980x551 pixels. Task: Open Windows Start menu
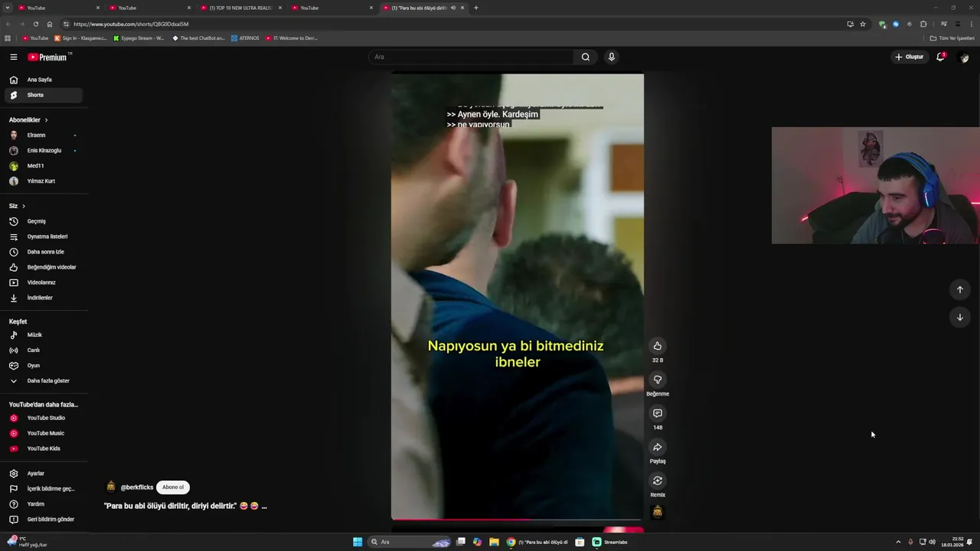click(x=358, y=542)
